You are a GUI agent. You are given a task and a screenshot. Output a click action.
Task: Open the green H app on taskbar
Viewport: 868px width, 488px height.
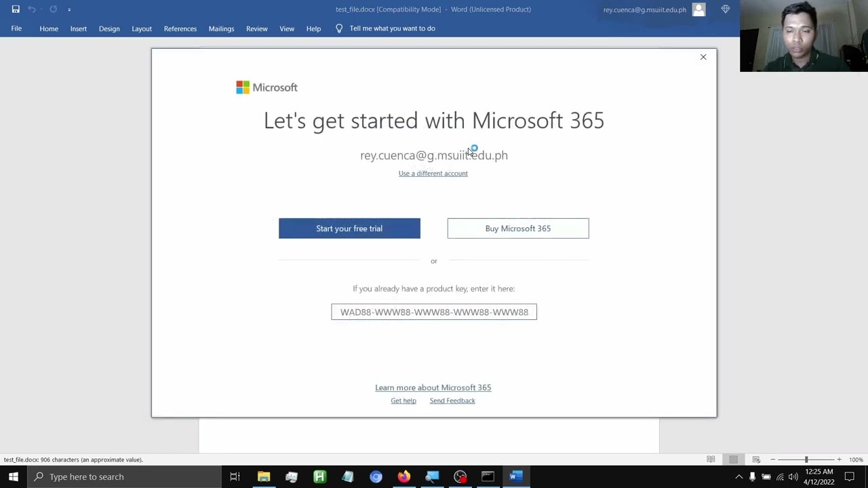coord(319,476)
